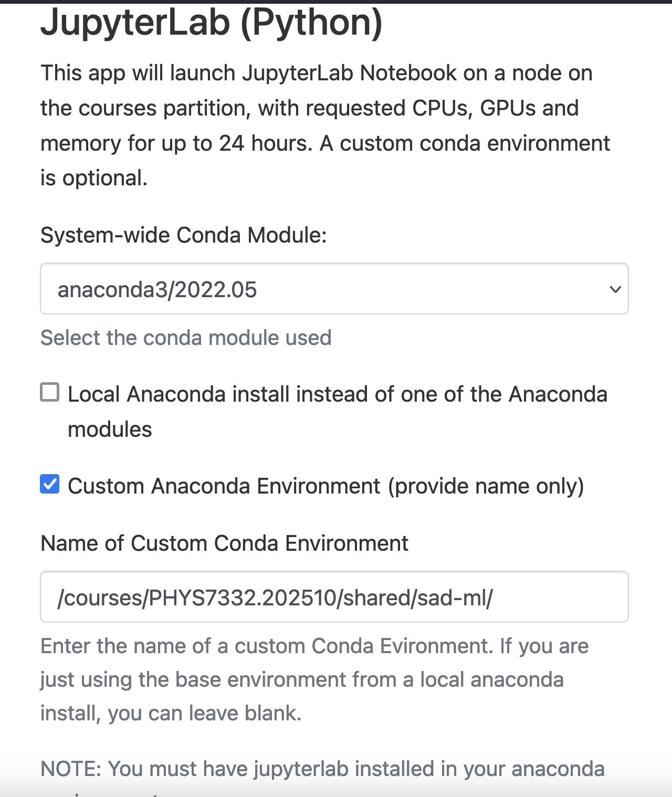
Task: Click the NOTE about jupyterlab being installed
Action: click(323, 769)
